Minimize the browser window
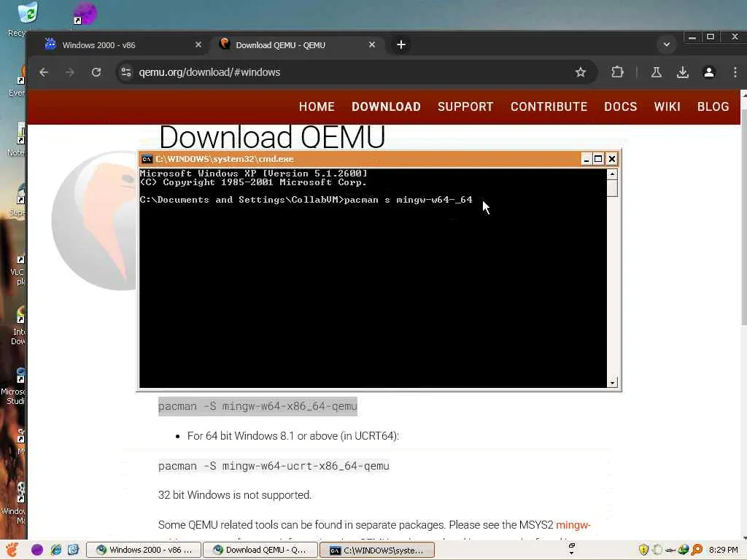The image size is (747, 560). (x=692, y=37)
